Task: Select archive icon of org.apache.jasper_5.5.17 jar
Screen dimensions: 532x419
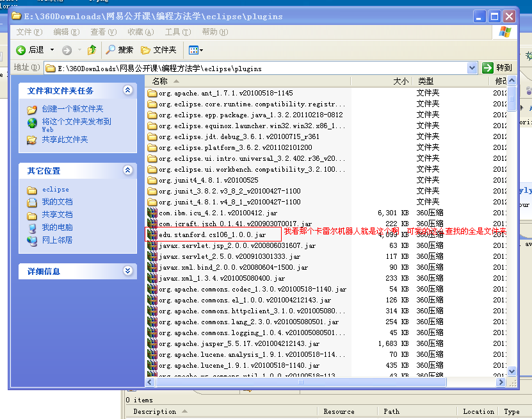Action: (152, 343)
